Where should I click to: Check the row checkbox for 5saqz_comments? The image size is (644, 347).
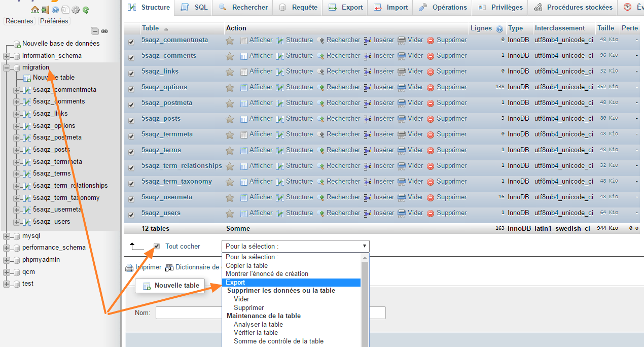131,55
